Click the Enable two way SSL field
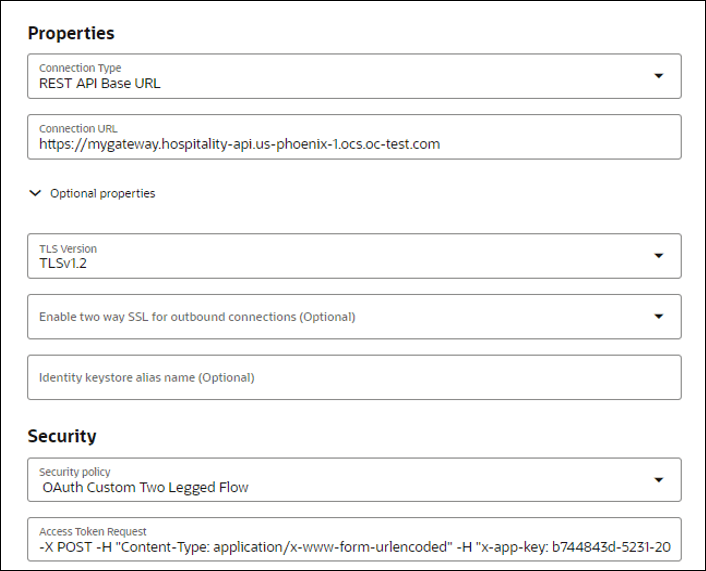The width and height of the screenshot is (706, 571). 354,317
